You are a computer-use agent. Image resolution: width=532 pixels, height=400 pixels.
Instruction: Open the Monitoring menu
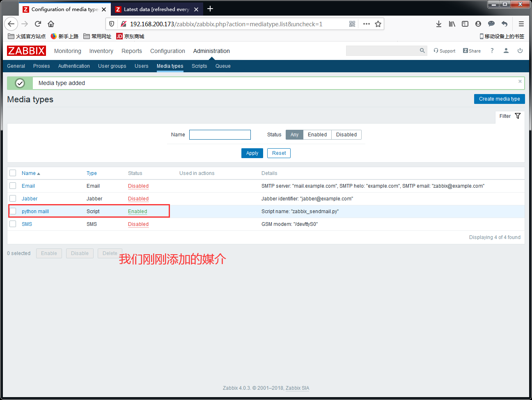tap(68, 51)
